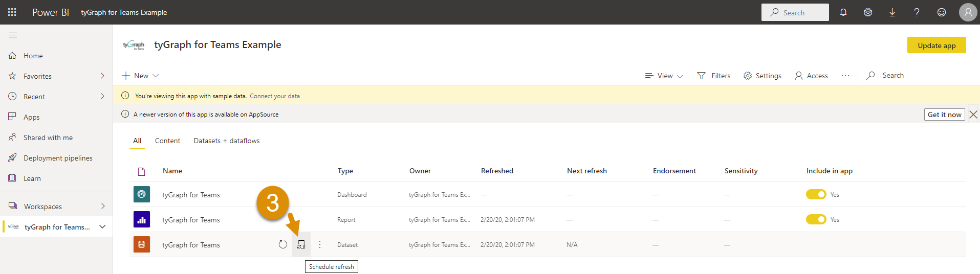Open workspace Access
Screen dimensions: 980x274
pos(811,76)
